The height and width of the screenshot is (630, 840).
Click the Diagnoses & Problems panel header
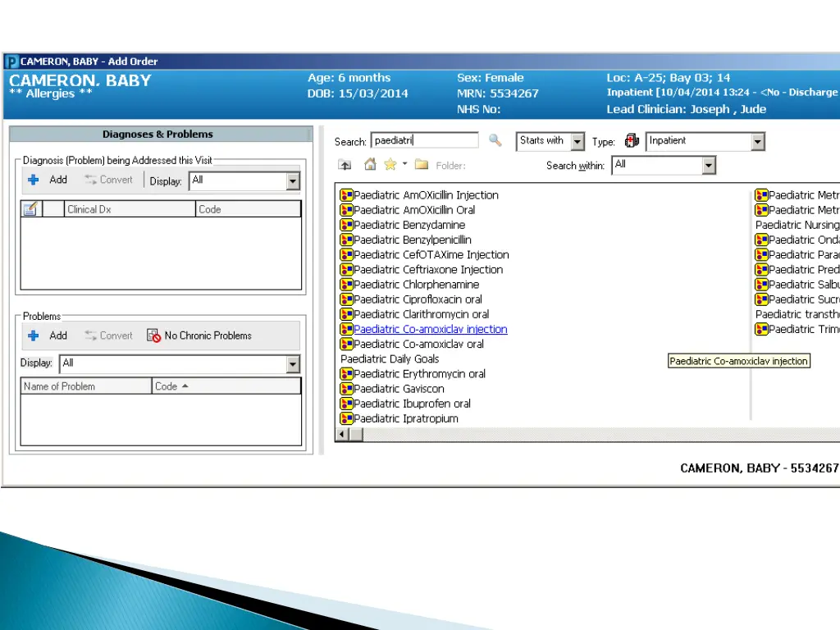tap(158, 134)
